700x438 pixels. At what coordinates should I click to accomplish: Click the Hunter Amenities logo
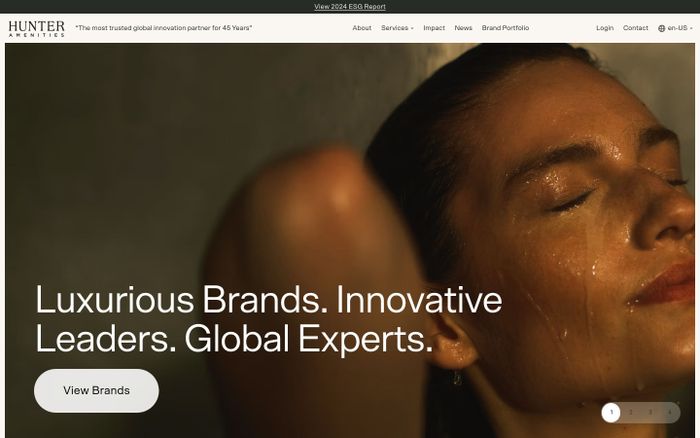tap(37, 28)
